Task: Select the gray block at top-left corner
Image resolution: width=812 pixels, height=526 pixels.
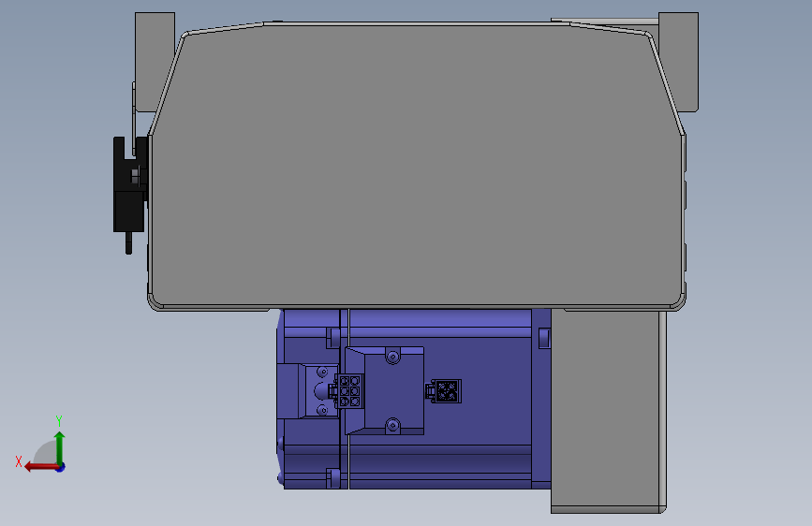Action: click(x=154, y=62)
